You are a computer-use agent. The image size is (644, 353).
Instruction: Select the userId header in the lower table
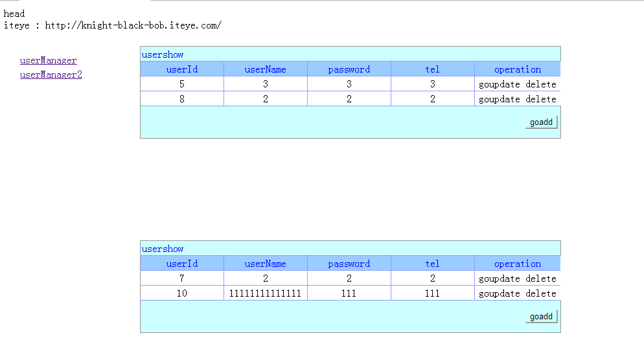[x=182, y=263]
